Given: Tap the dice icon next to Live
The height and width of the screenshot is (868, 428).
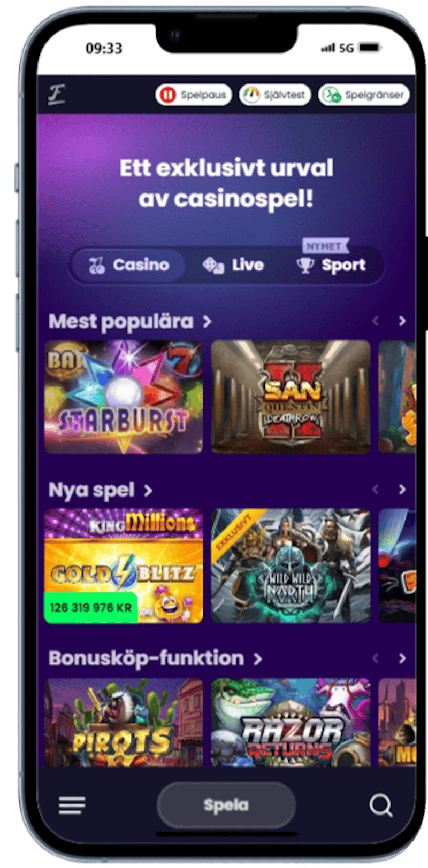Looking at the screenshot, I should [x=213, y=265].
